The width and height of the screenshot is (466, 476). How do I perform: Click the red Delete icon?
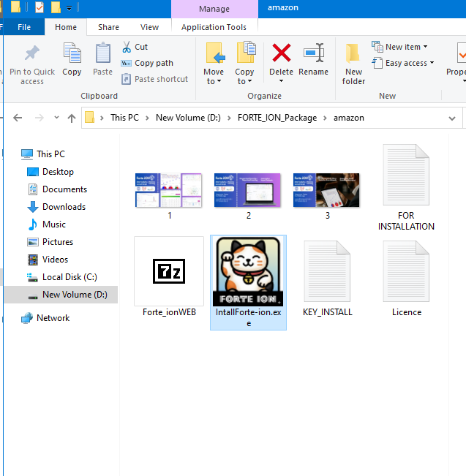[x=281, y=54]
